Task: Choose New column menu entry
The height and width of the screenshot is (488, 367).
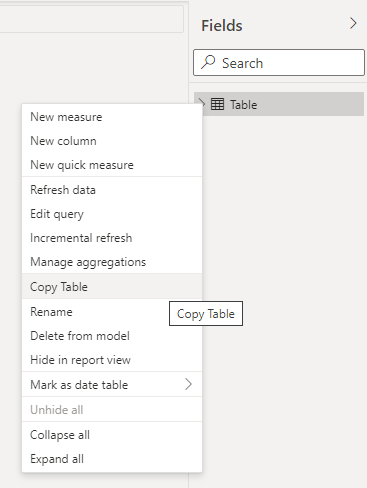Action: click(112, 141)
